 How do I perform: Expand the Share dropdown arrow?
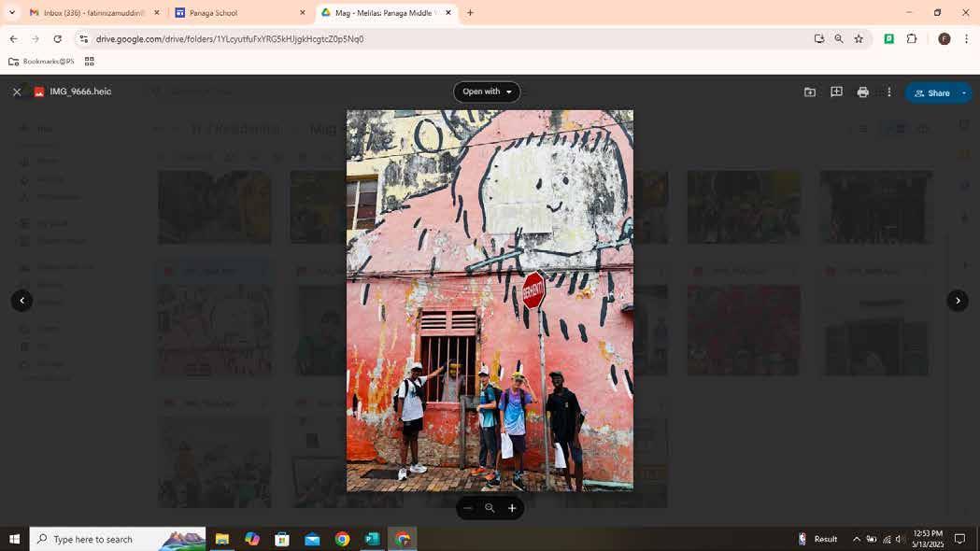964,93
